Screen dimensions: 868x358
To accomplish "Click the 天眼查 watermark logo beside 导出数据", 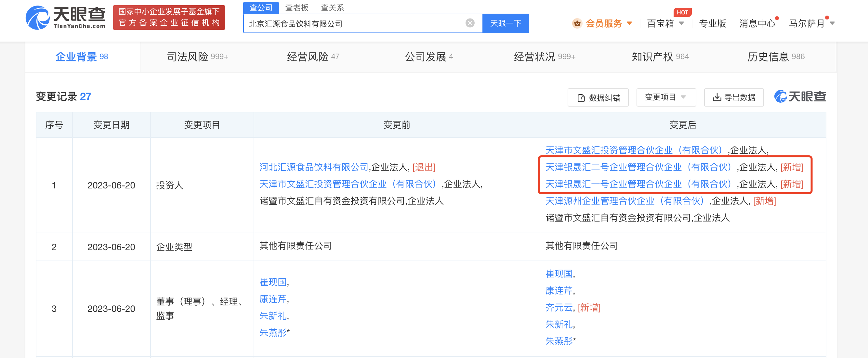I will click(x=800, y=97).
